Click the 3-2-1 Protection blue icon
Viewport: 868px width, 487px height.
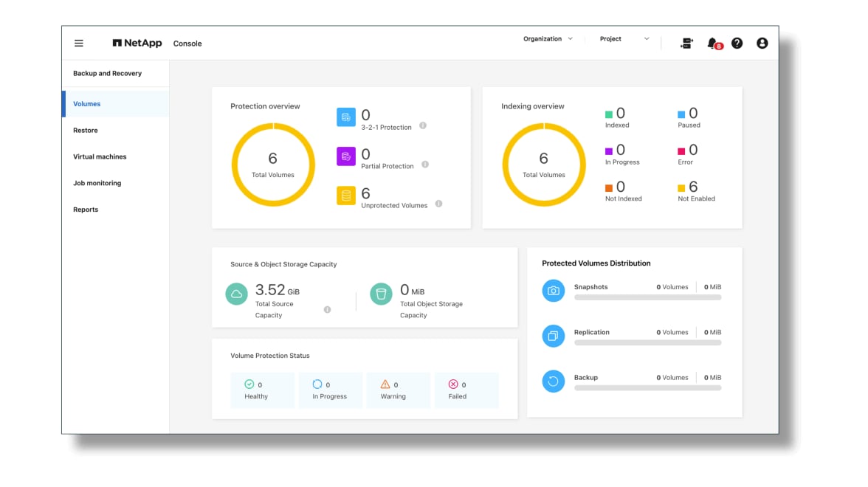point(346,117)
